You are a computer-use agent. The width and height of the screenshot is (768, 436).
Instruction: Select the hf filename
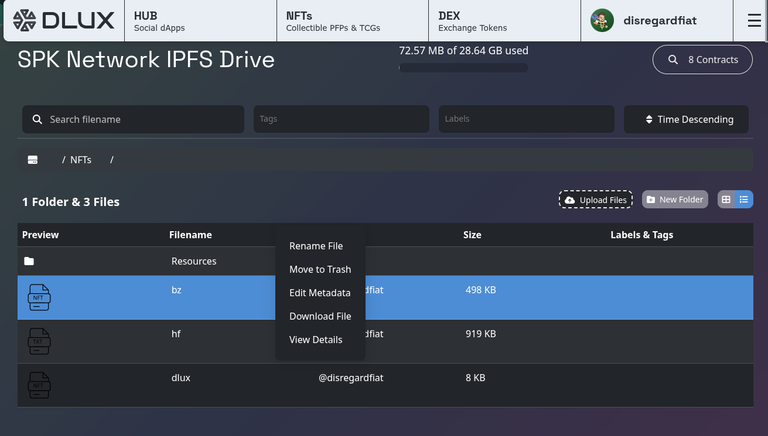176,334
